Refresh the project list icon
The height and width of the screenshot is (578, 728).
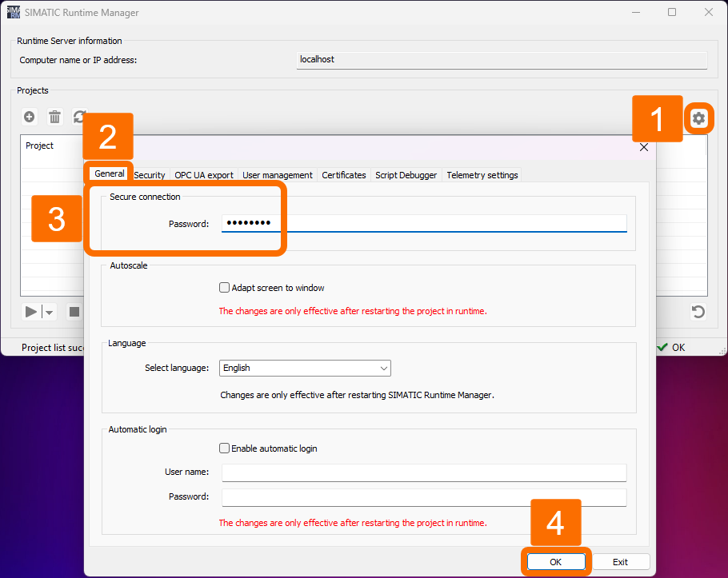(79, 117)
